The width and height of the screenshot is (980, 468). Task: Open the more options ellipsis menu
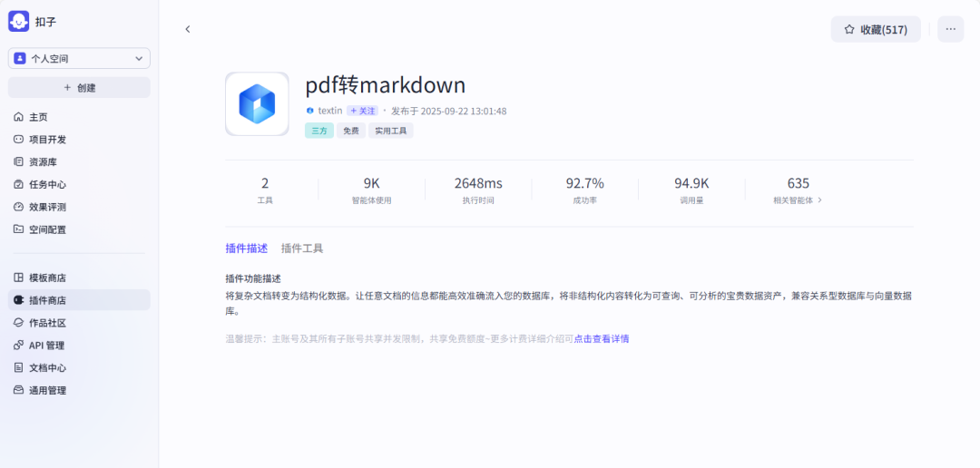[951, 29]
